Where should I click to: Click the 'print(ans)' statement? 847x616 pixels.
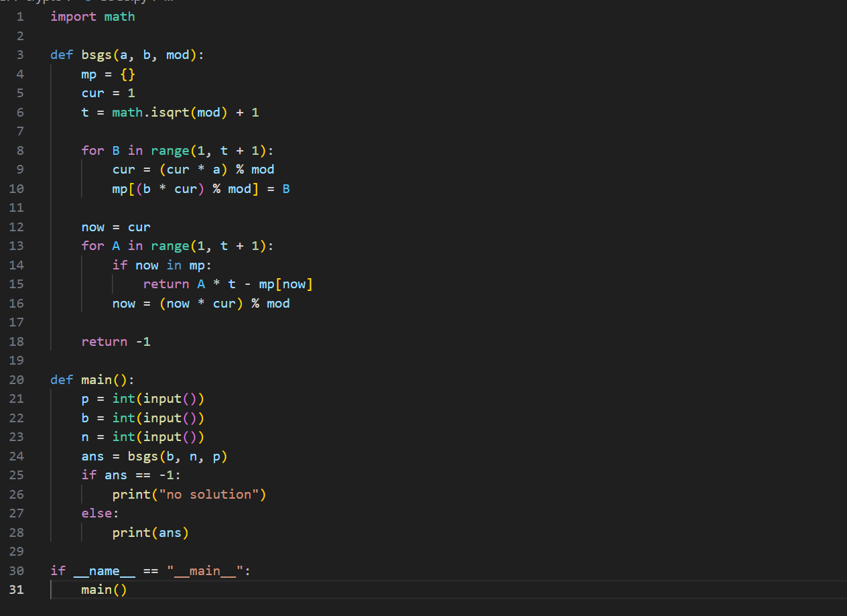pyautogui.click(x=150, y=533)
